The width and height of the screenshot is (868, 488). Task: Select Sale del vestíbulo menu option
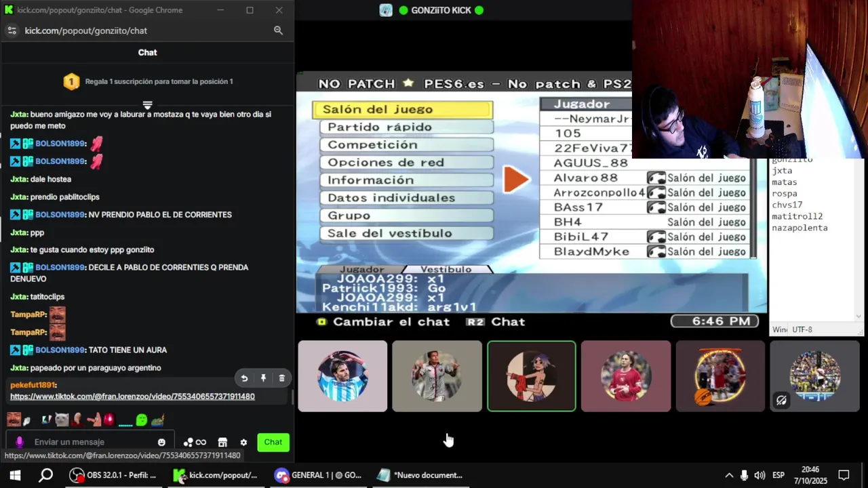point(406,232)
